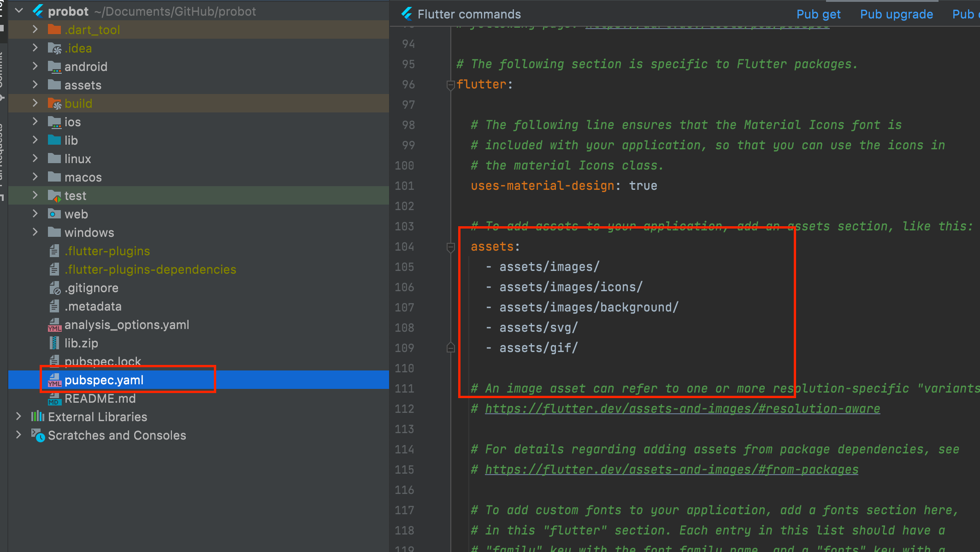This screenshot has width=980, height=552.
Task: Click the Scratches and Consoles icon
Action: click(38, 435)
